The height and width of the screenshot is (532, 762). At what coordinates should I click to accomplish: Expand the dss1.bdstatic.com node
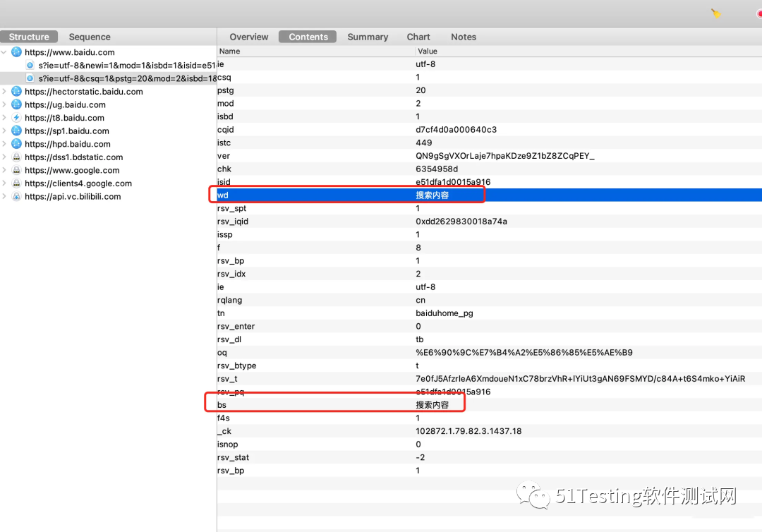(x=4, y=157)
